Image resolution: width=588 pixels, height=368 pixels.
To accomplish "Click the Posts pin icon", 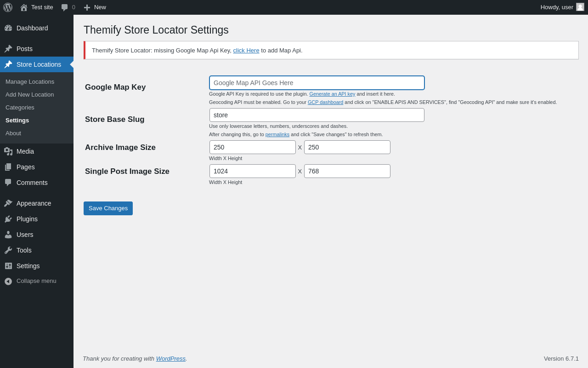I will point(8,49).
